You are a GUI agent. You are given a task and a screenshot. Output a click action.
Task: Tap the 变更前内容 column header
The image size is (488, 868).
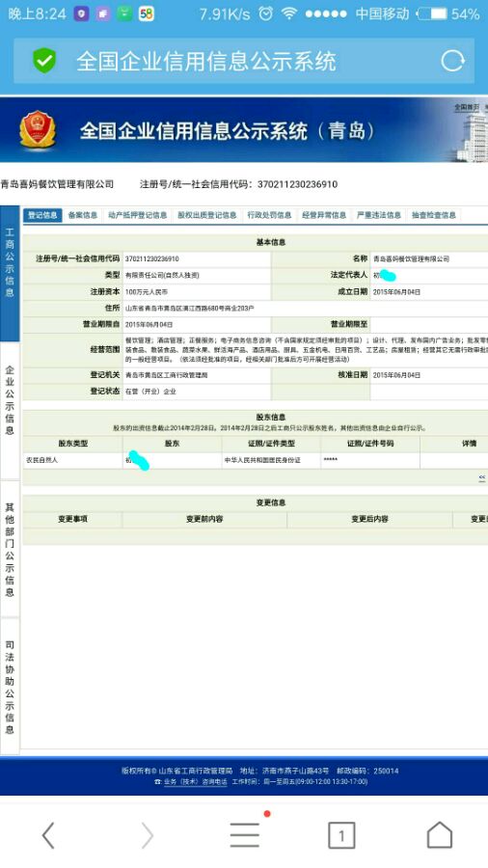(204, 519)
